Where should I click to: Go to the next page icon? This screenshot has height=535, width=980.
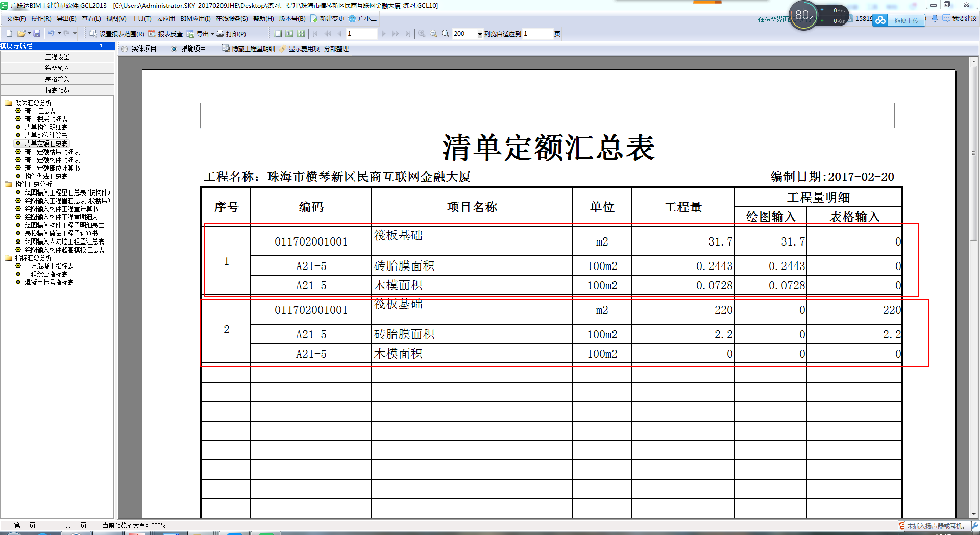coord(384,34)
